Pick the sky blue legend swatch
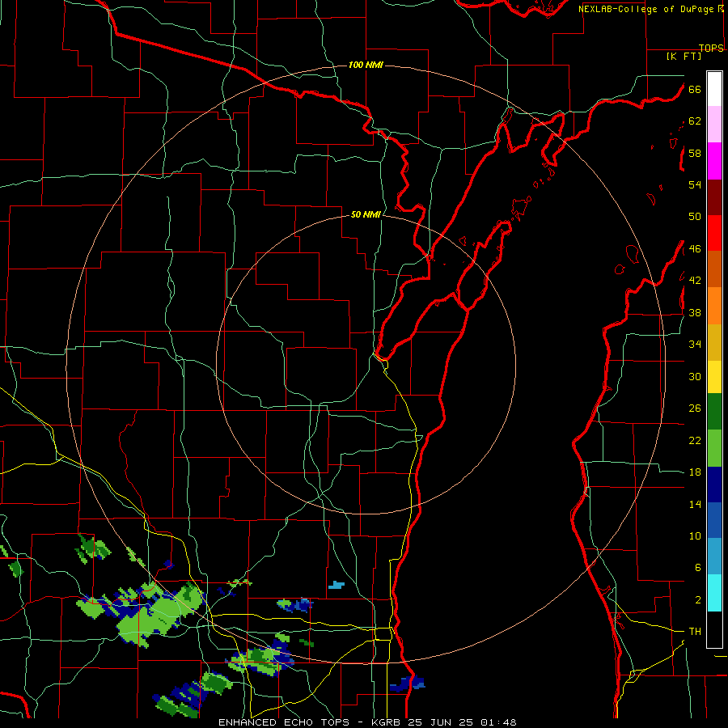Image resolution: width=728 pixels, height=728 pixels. (714, 557)
